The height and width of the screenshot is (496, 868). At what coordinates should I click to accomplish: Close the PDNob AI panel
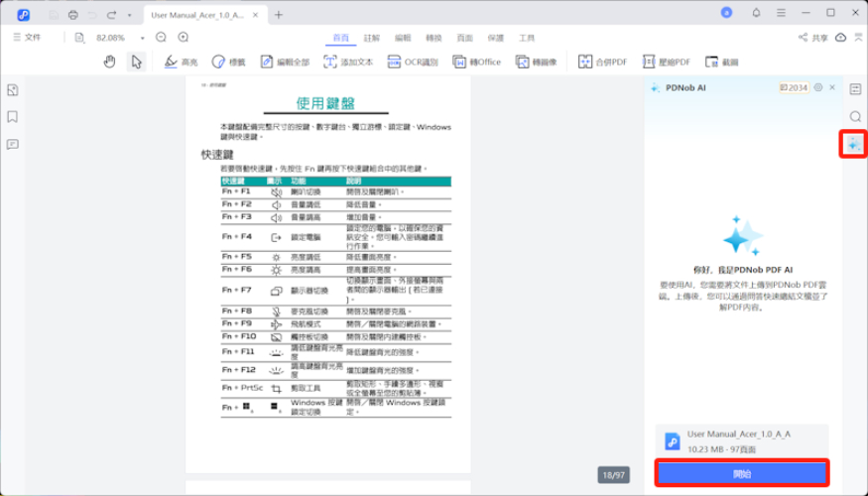pos(832,87)
